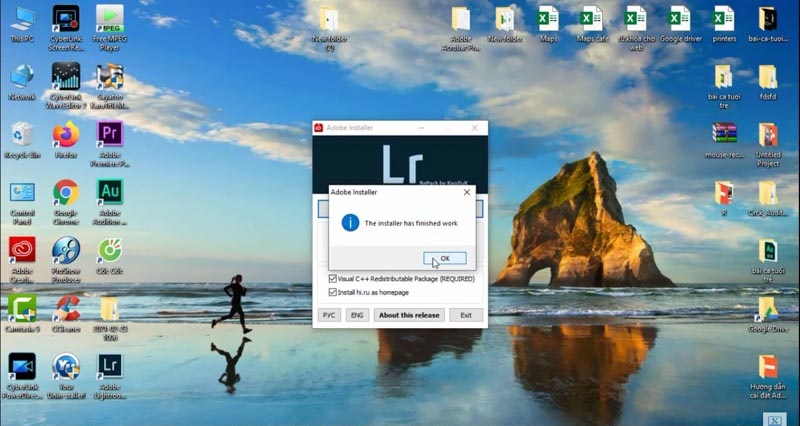Select ProShow Producer icon

pos(66,261)
